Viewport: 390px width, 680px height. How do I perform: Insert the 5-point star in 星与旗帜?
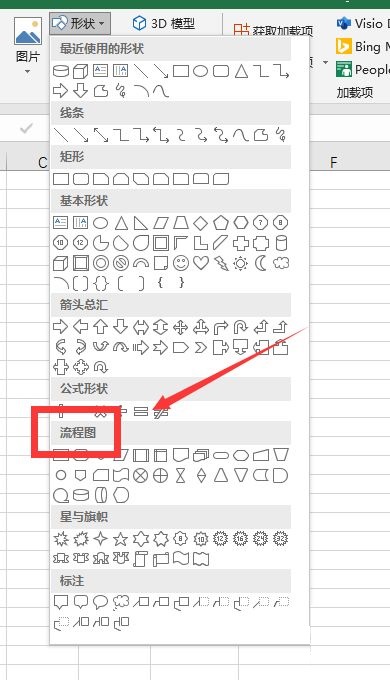coord(121,539)
